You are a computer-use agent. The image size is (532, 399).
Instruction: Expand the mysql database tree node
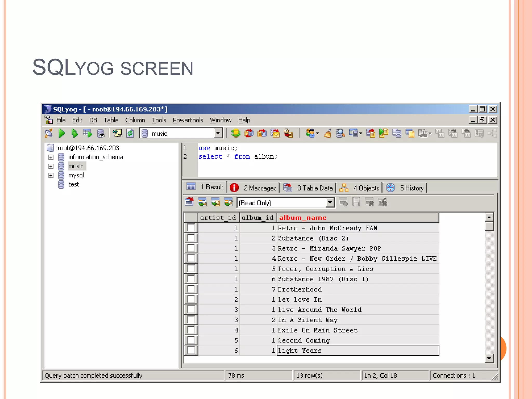(51, 175)
